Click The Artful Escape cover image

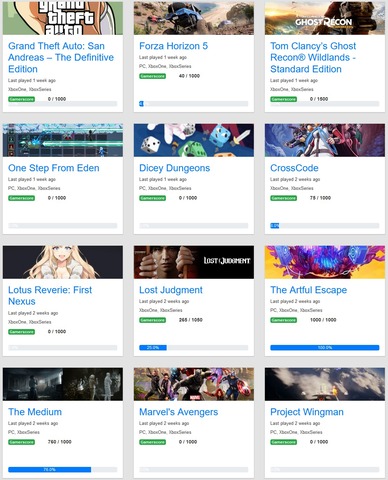(x=325, y=262)
